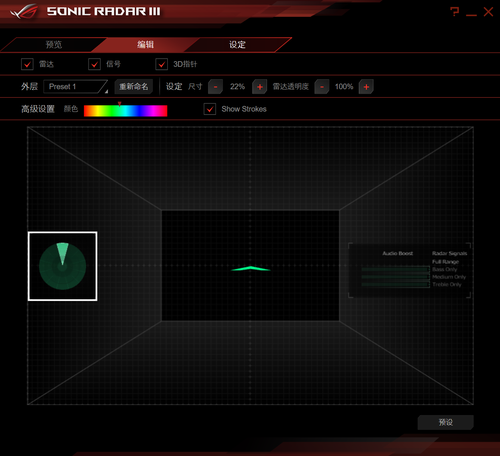
Task: Click the 22% size value
Action: tap(237, 87)
